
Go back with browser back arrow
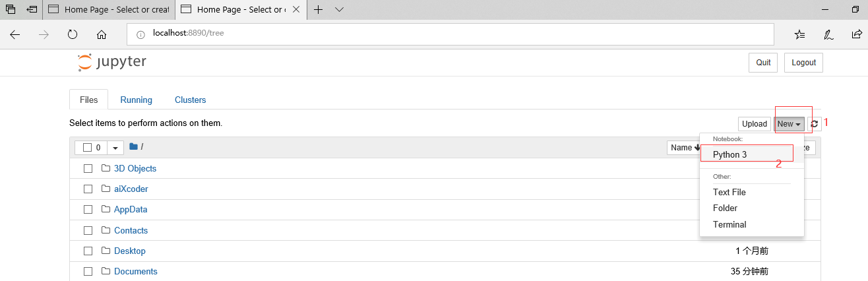pyautogui.click(x=15, y=34)
